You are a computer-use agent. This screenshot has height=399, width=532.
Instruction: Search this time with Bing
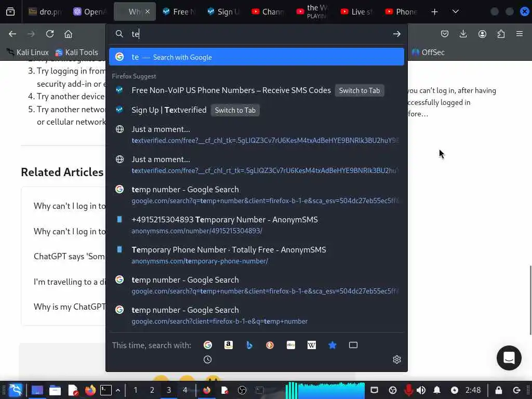(249, 345)
